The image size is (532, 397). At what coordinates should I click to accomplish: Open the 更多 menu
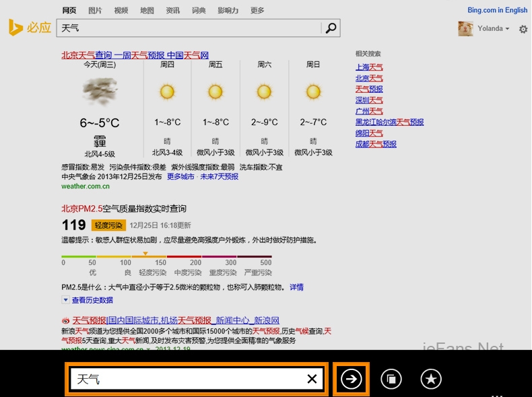click(x=257, y=11)
